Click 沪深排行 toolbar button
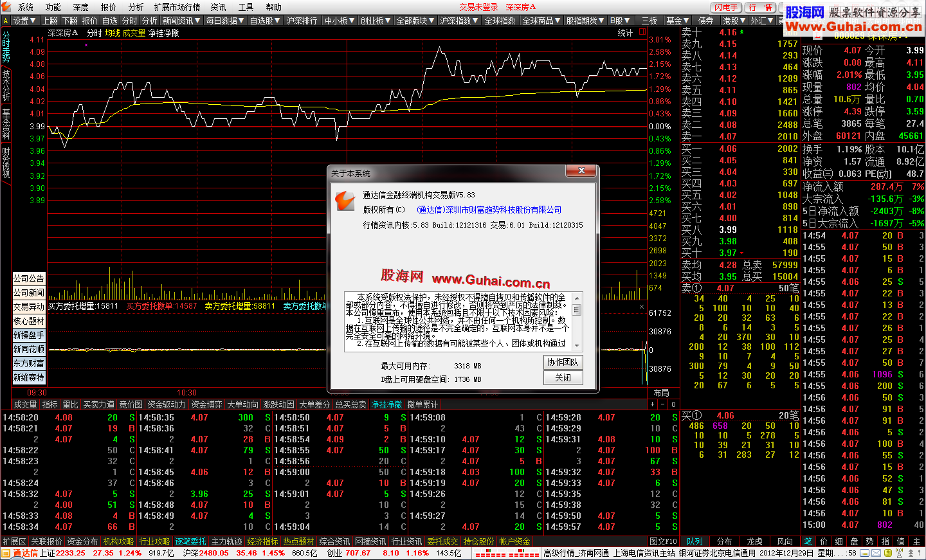926x560 pixels. (302, 21)
